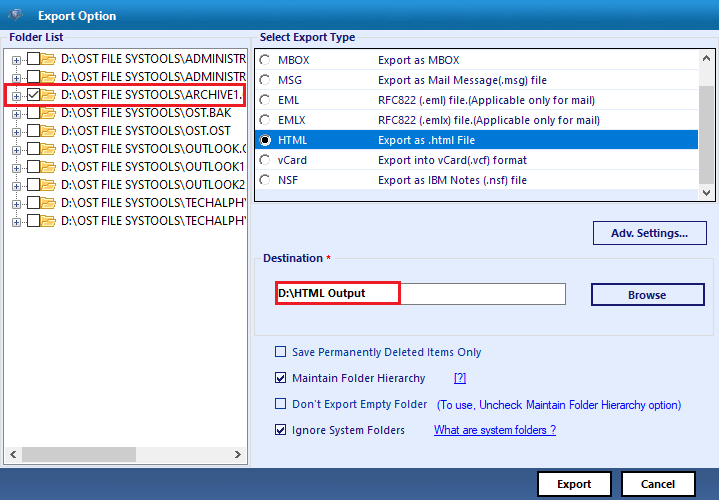
Task: Click the folder list horizontal scrollbar thumb
Action: [79, 455]
